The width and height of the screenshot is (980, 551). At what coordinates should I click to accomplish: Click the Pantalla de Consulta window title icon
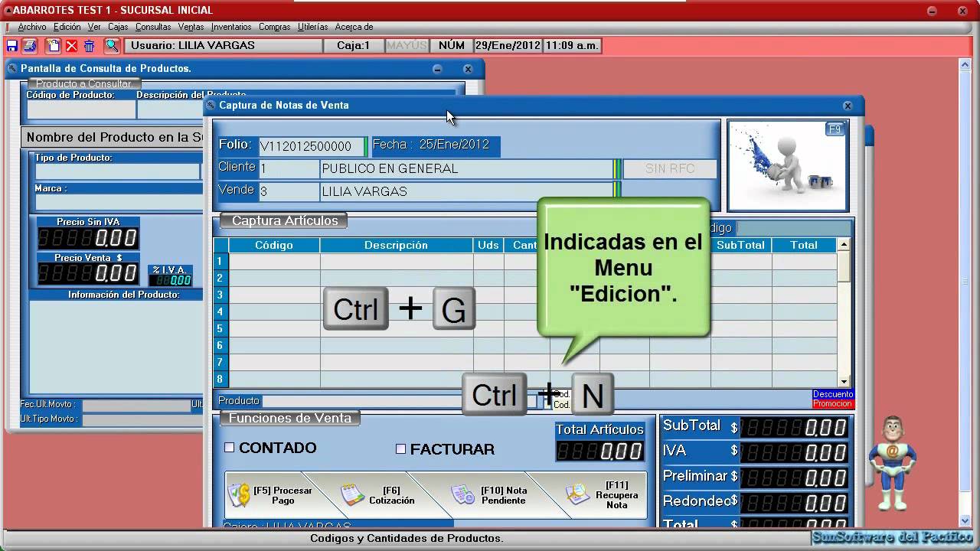coord(12,69)
